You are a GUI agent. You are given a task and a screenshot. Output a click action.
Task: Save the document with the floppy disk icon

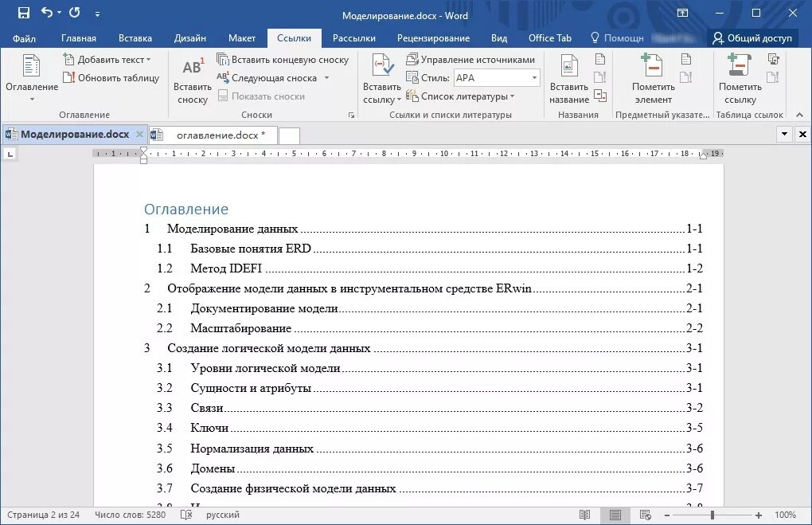(24, 13)
